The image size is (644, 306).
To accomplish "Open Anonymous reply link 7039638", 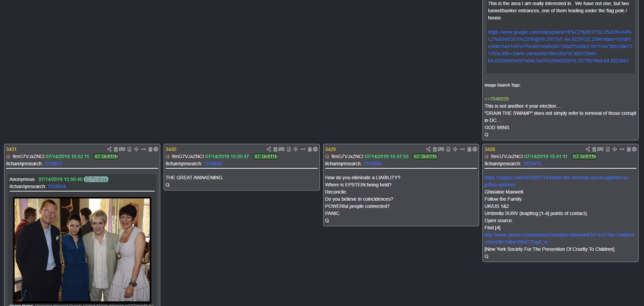I will click(57, 186).
